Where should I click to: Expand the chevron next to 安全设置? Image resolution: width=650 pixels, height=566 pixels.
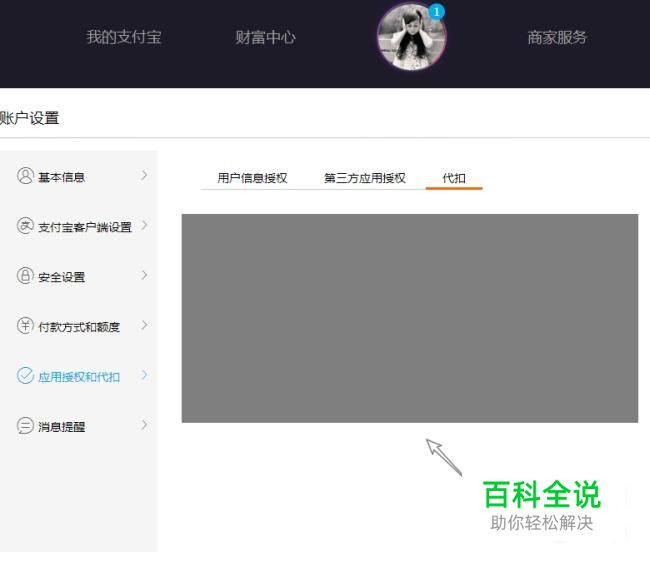tap(144, 275)
